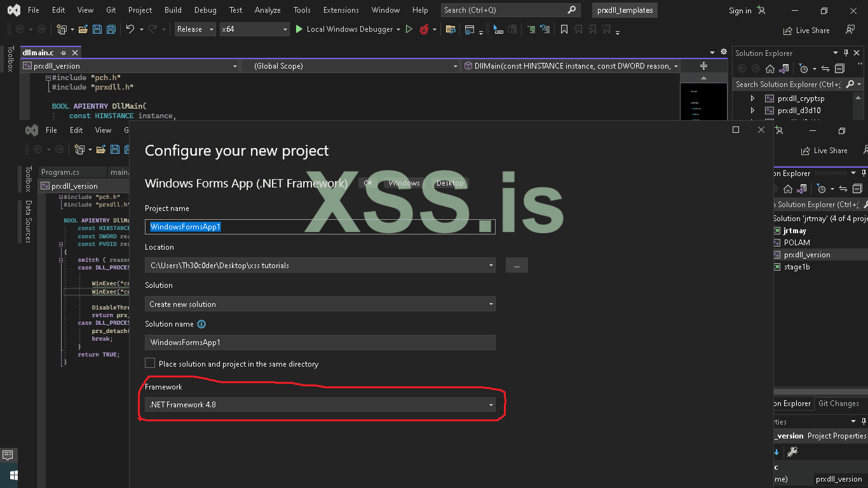Open the Data Sources side tab
This screenshot has width=868, height=488.
[x=29, y=222]
